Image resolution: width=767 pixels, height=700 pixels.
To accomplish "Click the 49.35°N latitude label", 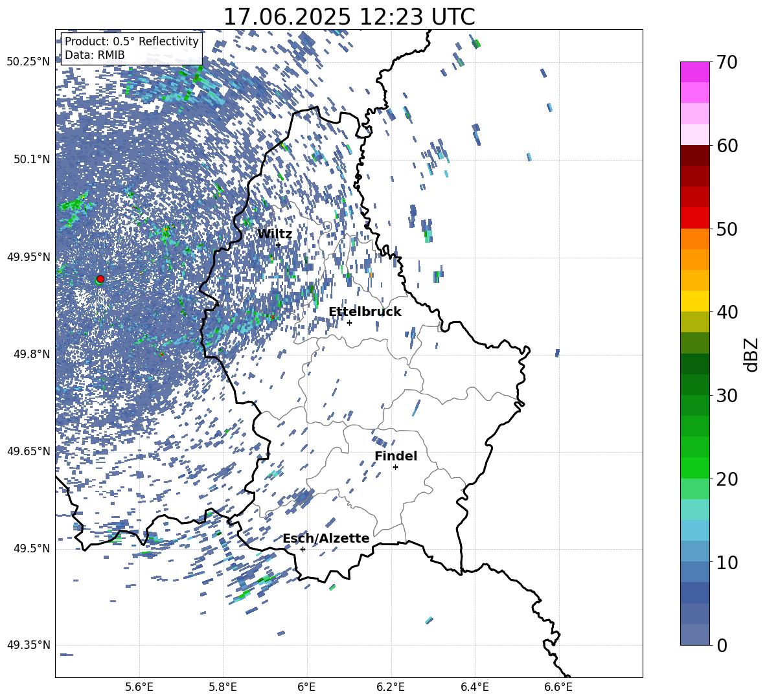I will point(29,645).
